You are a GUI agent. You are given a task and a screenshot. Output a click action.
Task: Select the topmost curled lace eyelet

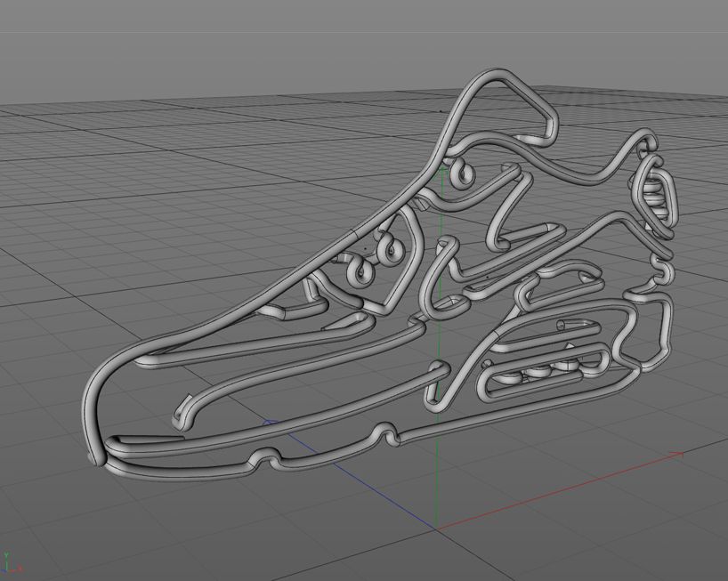462,171
